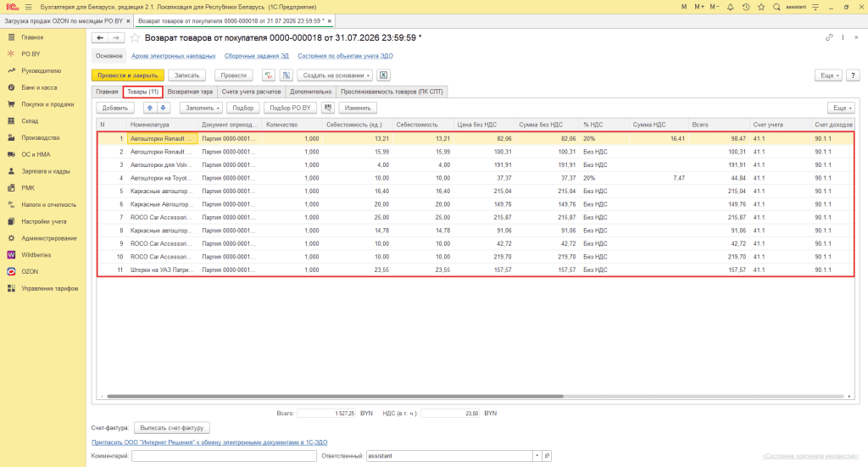
Task: Show Дт/Кт postings icon
Action: (x=268, y=75)
